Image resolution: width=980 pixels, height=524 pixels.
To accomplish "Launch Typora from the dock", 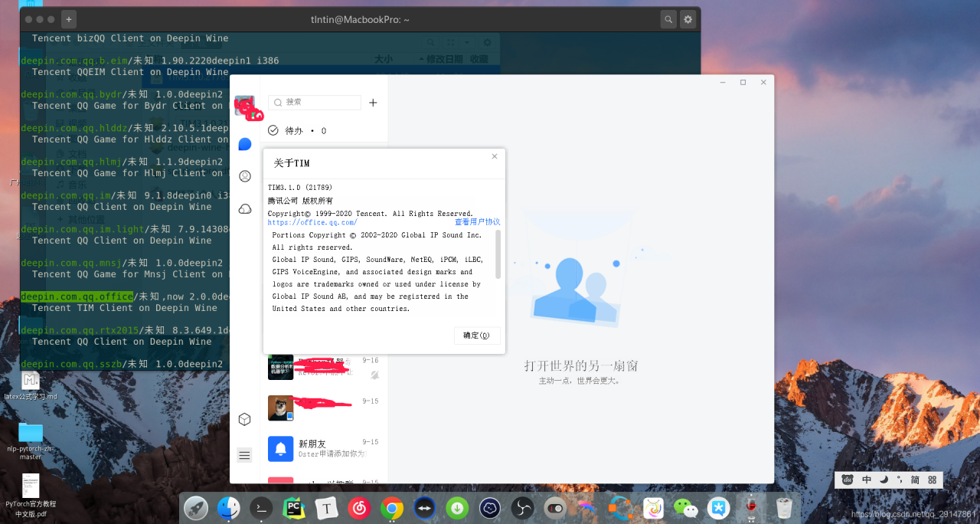I will click(x=327, y=507).
